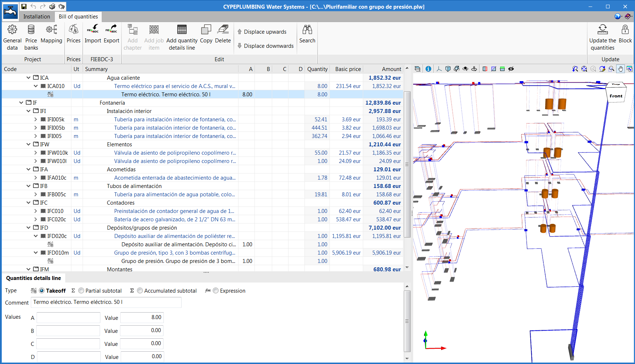Viewport: 635px width, 364px height.
Task: Select the Takeoff radio button
Action: (x=42, y=290)
